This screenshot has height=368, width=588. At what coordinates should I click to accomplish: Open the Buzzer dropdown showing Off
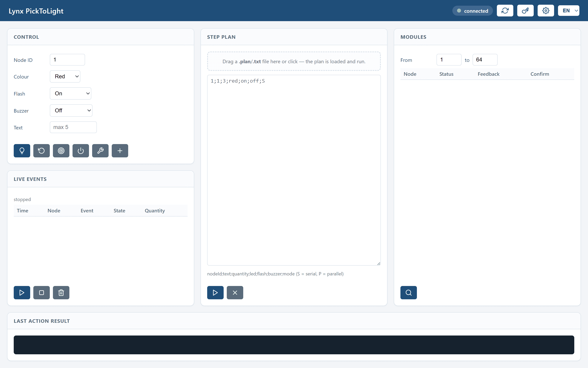pos(71,110)
